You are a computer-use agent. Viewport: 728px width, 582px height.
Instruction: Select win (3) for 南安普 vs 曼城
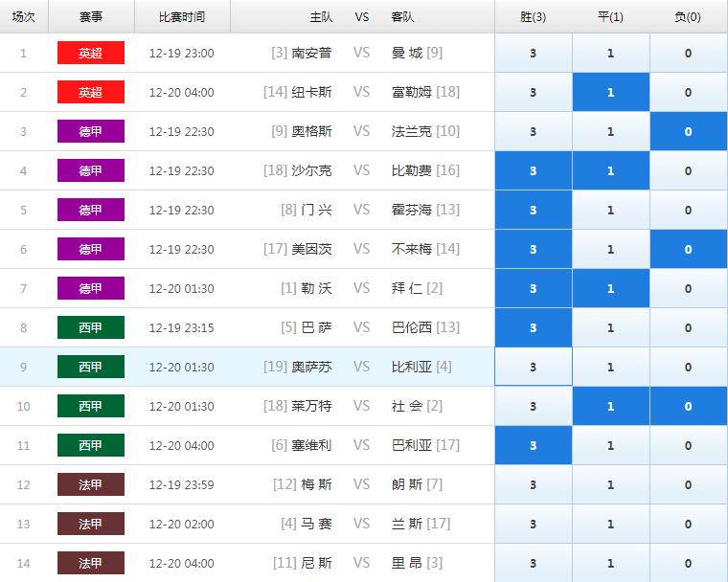click(533, 53)
